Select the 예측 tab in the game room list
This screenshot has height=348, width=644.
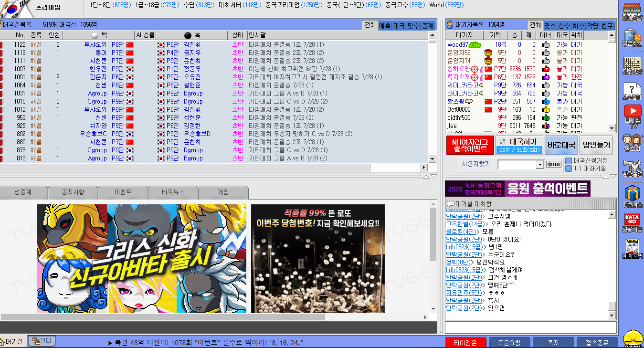pos(385,26)
